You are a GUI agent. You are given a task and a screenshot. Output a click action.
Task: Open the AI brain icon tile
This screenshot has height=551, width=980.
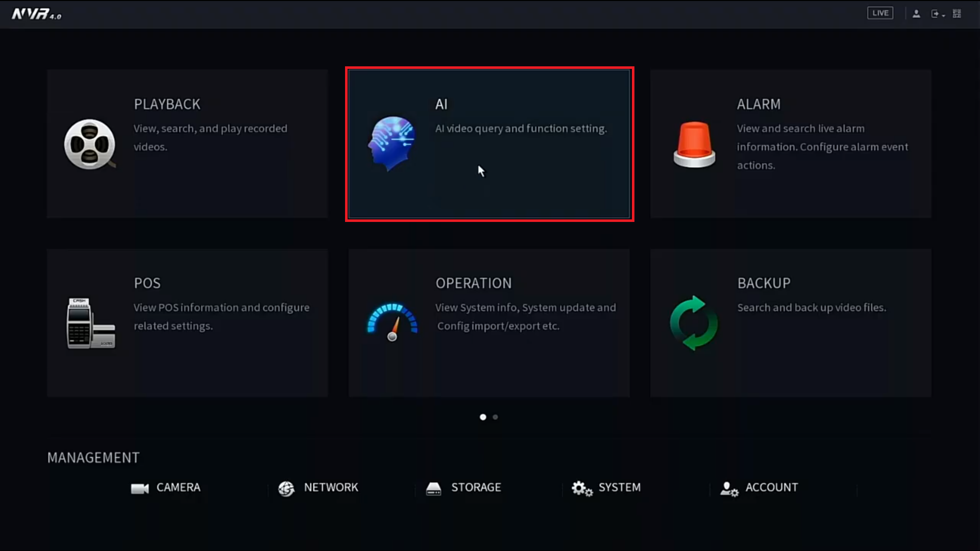(391, 143)
